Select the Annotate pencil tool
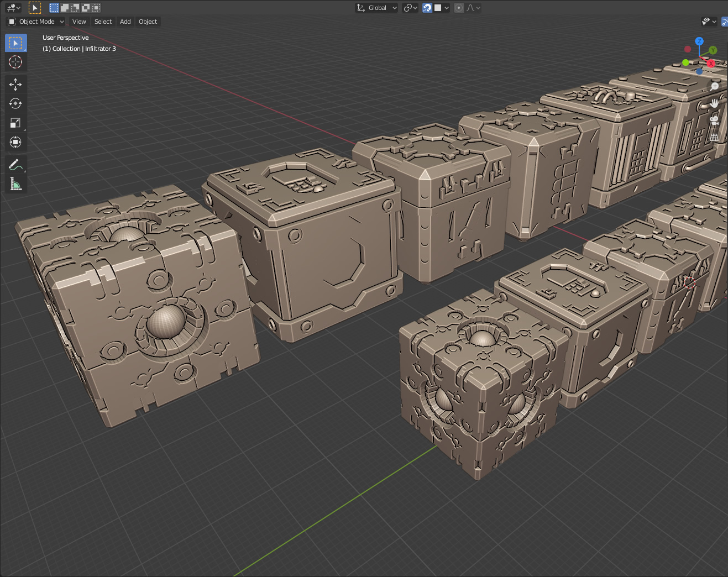Image resolution: width=728 pixels, height=577 pixels. (15, 165)
